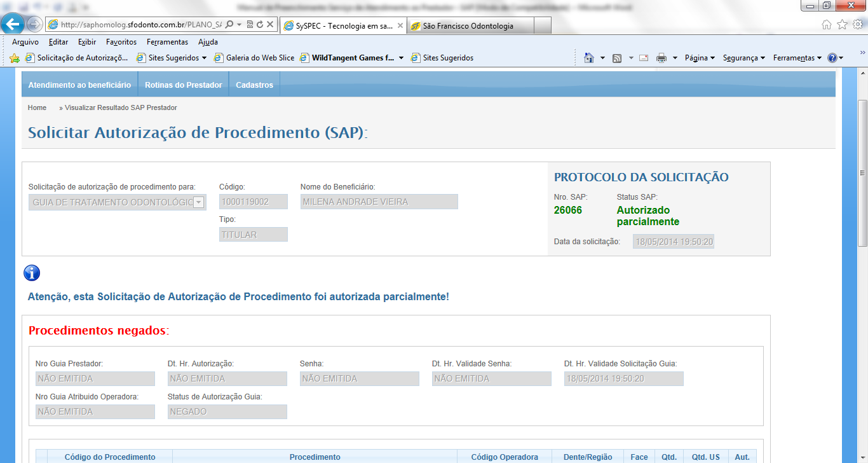Click the Status de Autorização Guia field NEGADO
Screen dimensions: 868x463
(227, 411)
